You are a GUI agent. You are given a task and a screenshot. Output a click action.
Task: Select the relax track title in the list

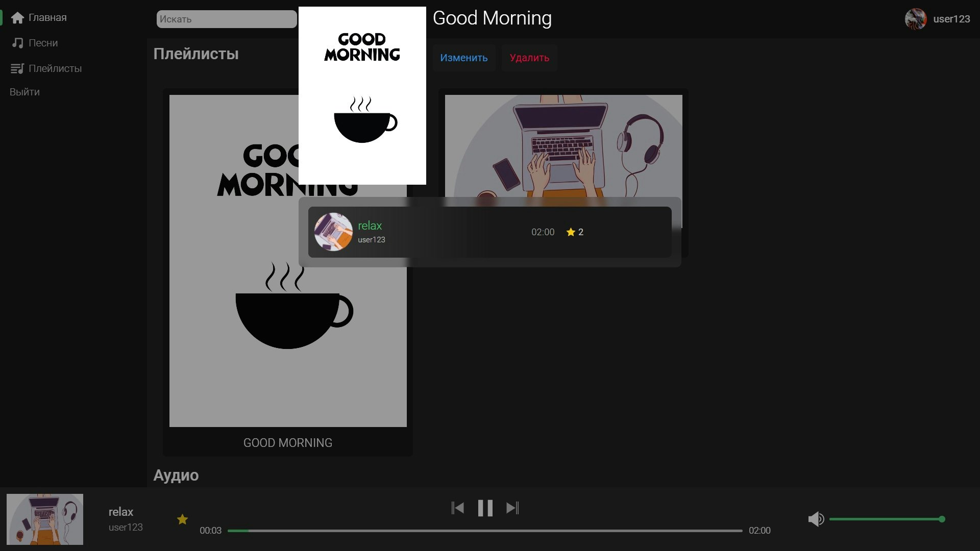[370, 226]
